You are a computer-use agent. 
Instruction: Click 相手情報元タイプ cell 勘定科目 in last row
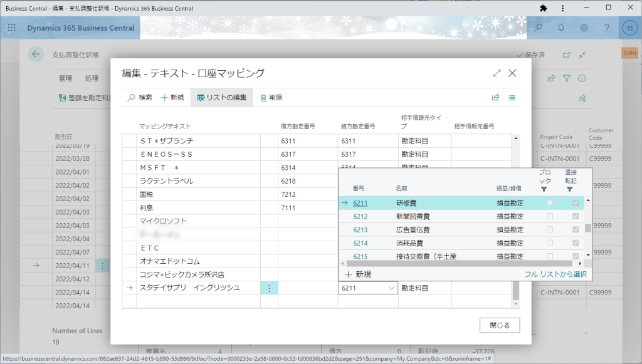point(424,288)
